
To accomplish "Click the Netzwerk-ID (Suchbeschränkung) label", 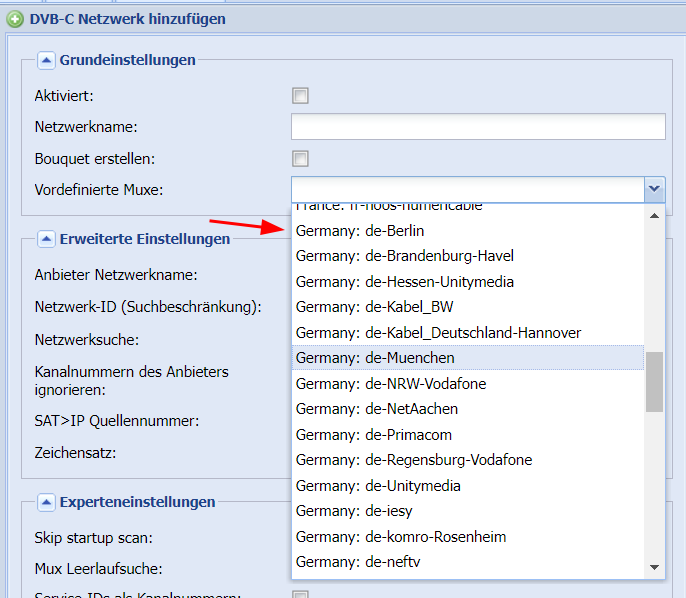I will (x=148, y=307).
